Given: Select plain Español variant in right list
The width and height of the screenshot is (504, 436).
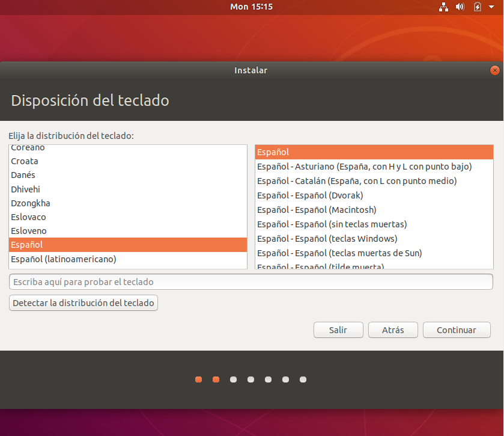Looking at the screenshot, I should point(374,152).
